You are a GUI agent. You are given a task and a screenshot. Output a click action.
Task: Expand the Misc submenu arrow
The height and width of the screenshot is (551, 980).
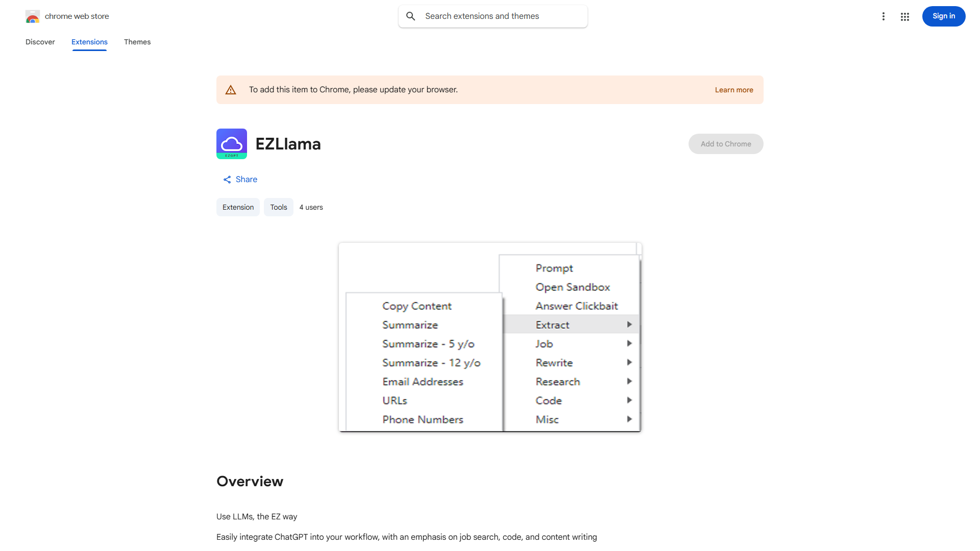click(629, 419)
